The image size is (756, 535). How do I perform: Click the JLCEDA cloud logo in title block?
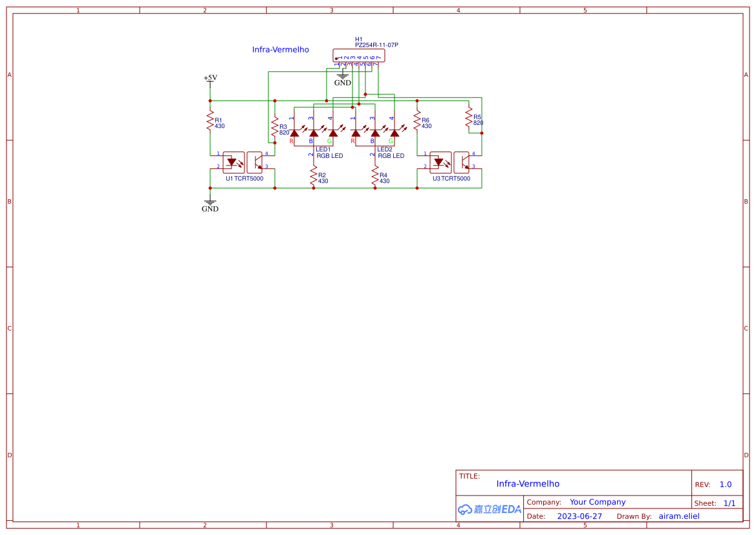pyautogui.click(x=488, y=508)
